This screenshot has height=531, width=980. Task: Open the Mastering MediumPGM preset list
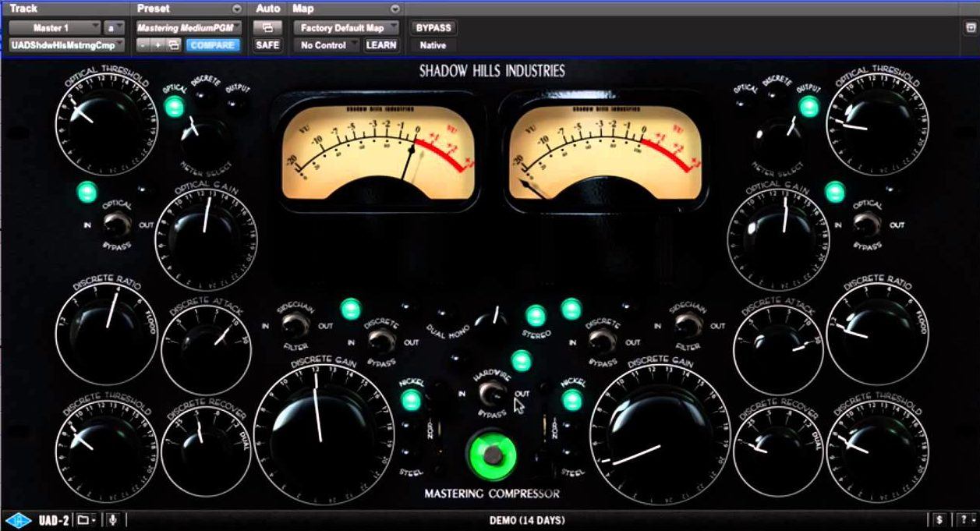tap(189, 28)
